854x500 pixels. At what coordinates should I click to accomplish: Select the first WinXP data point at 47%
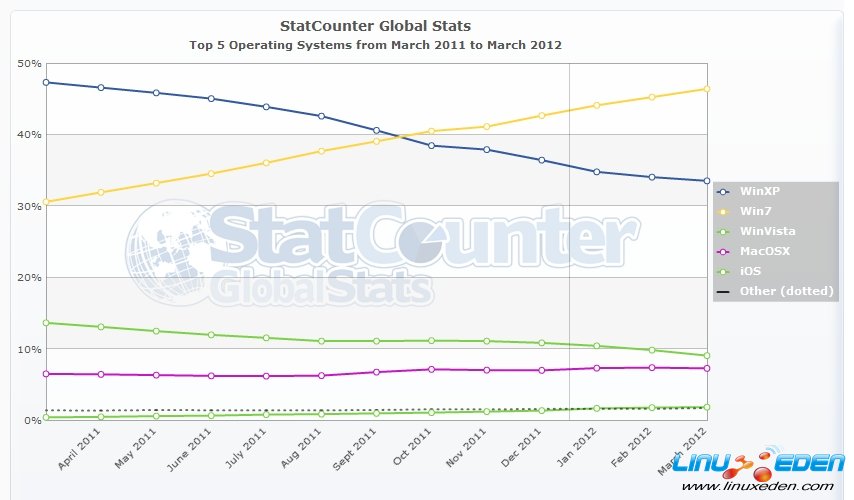tap(47, 82)
